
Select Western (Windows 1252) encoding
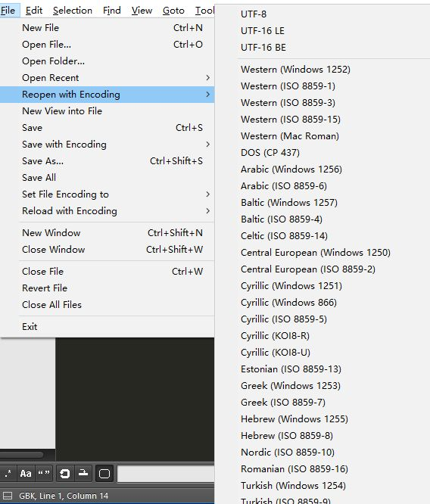coord(322,70)
